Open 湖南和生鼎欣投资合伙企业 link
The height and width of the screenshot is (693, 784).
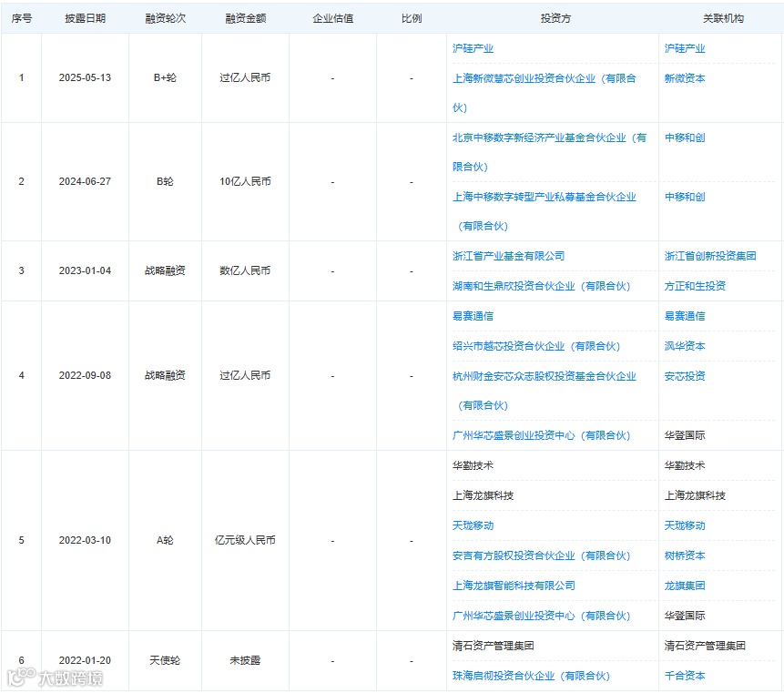[541, 286]
